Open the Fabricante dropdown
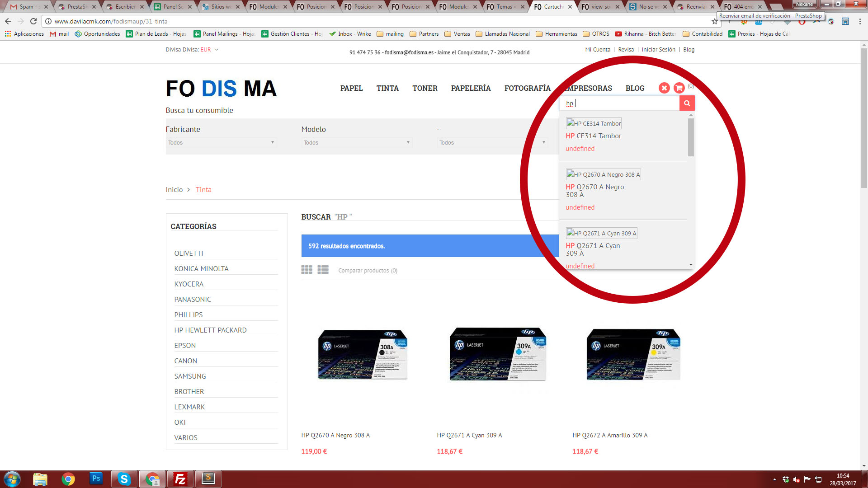868x488 pixels. (x=221, y=142)
